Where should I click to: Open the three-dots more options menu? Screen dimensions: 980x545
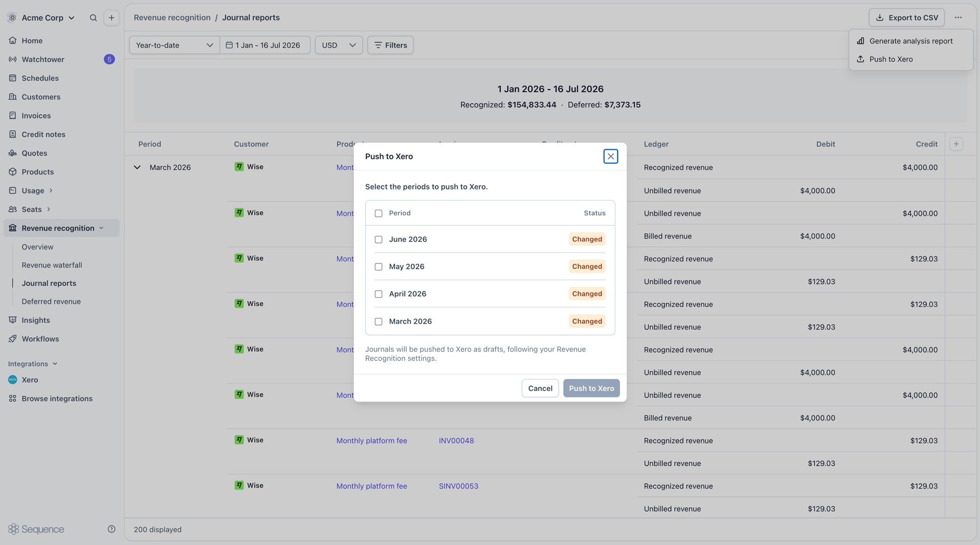pyautogui.click(x=958, y=18)
